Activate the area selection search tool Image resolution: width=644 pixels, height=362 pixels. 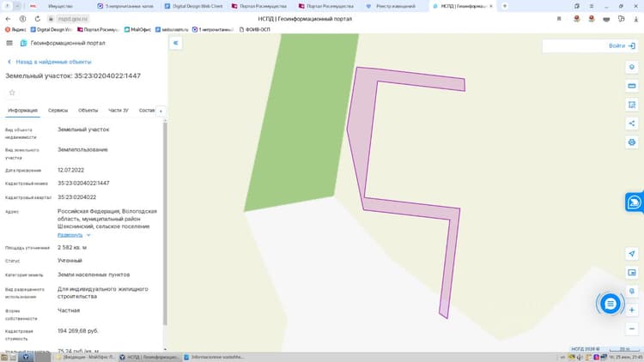click(x=632, y=105)
